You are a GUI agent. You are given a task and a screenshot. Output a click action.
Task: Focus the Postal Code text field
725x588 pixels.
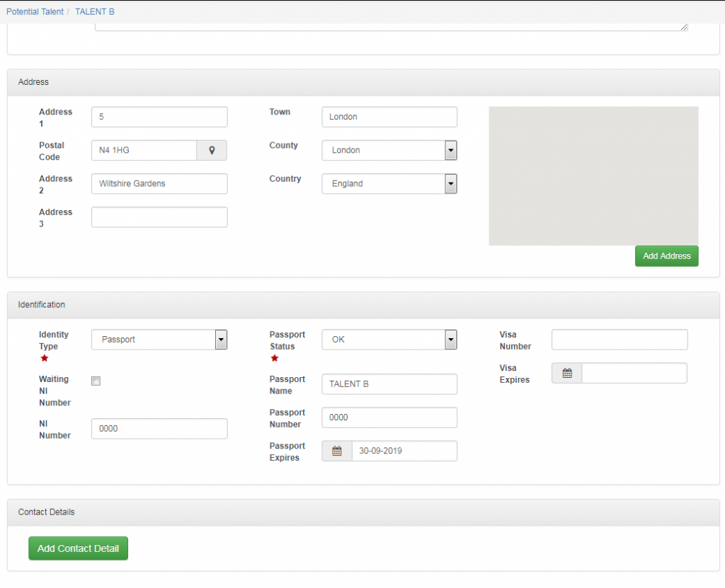tap(144, 150)
